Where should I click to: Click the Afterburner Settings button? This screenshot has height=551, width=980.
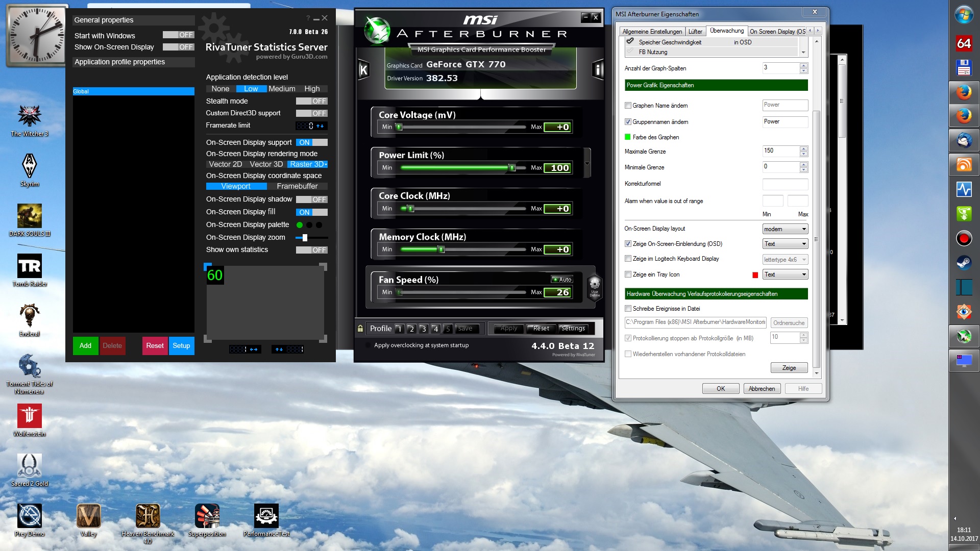573,329
